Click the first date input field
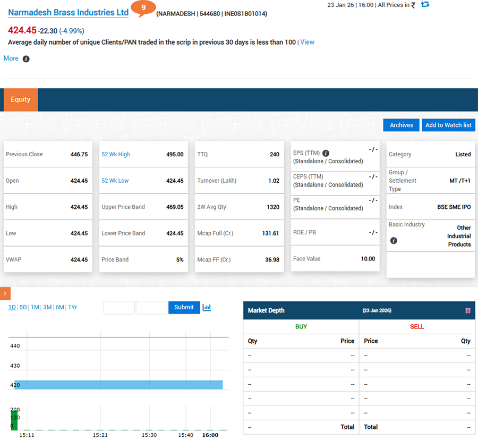478x448 pixels. (119, 307)
